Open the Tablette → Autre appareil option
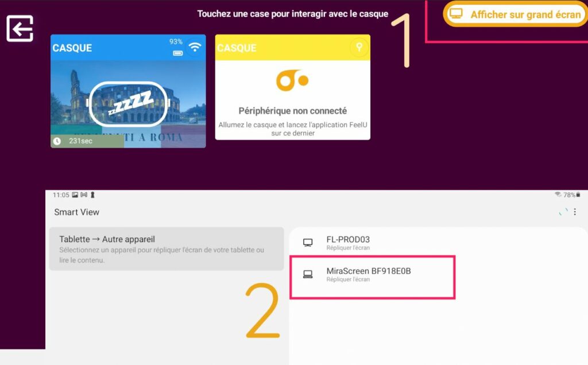 click(167, 248)
